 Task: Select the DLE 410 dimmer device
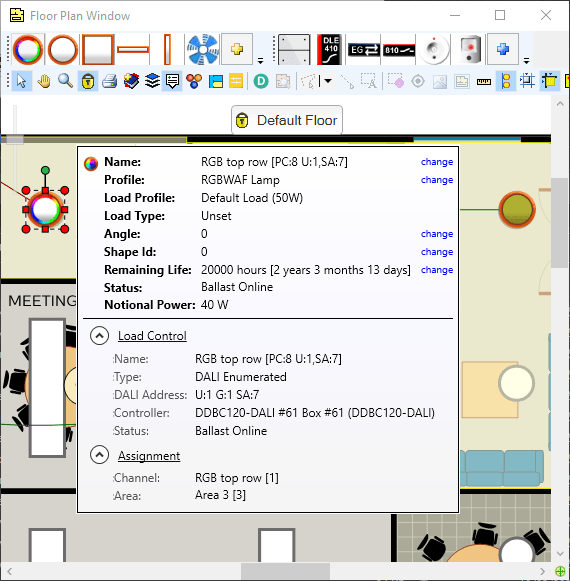[329, 50]
